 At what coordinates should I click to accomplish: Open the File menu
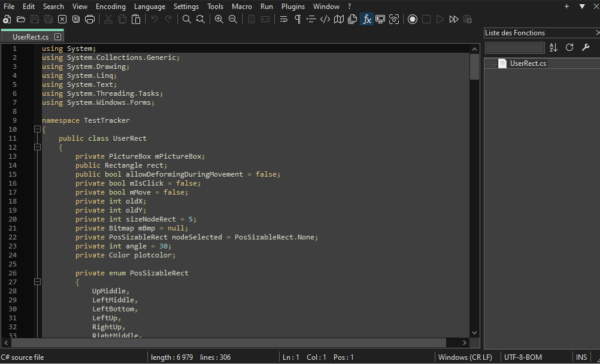point(9,7)
